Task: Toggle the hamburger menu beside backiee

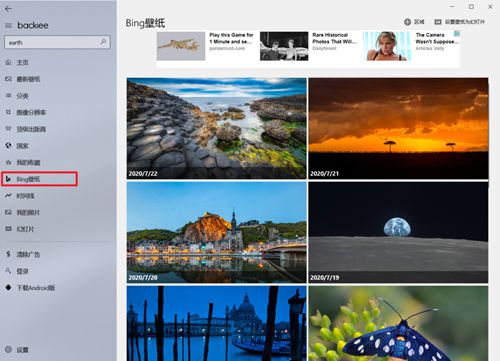Action: tap(8, 25)
